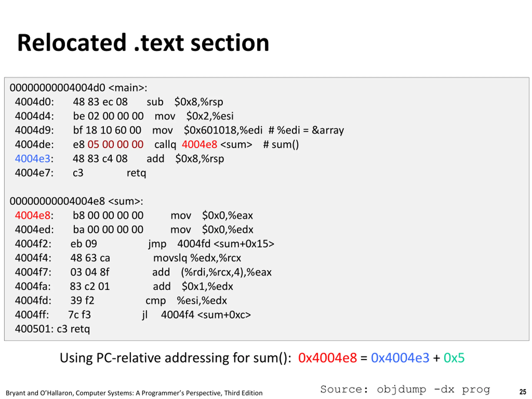The image size is (532, 399).
Task: Click the red bytes "05 00 00 00"
Action: (x=116, y=144)
